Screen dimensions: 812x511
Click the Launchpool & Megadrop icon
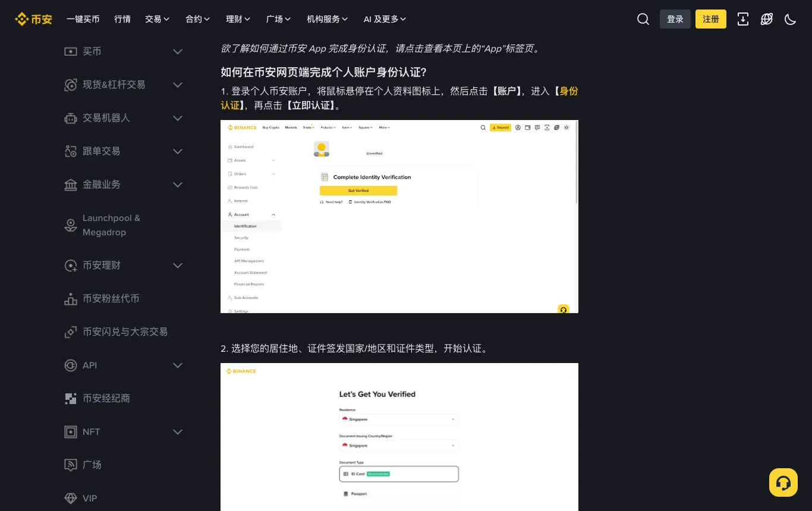pos(71,225)
